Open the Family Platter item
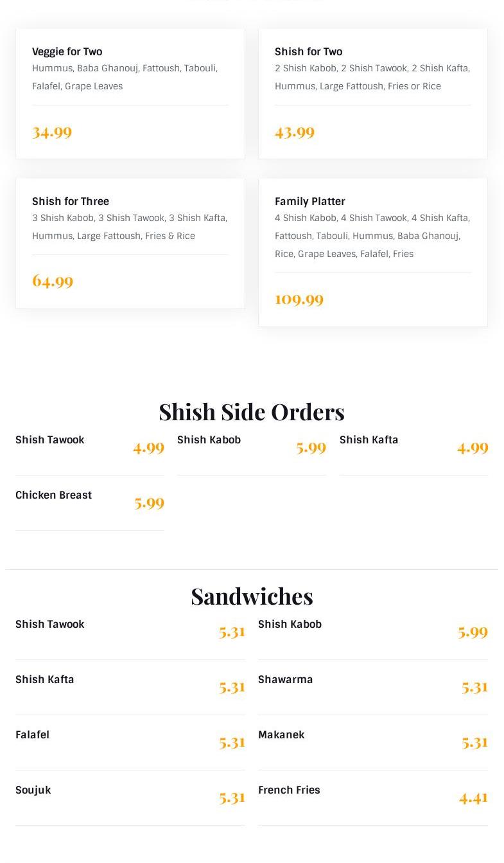The image size is (504, 863). (310, 201)
